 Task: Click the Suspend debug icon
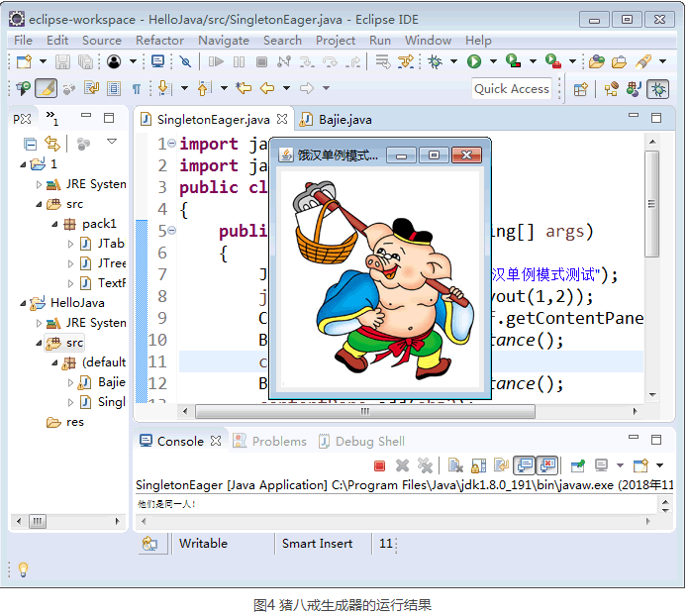[240, 61]
